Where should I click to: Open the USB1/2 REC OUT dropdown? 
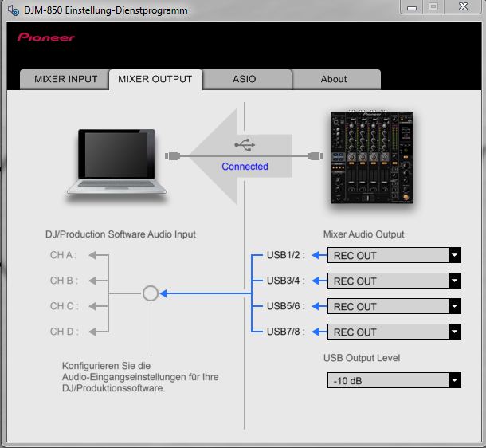pos(394,255)
